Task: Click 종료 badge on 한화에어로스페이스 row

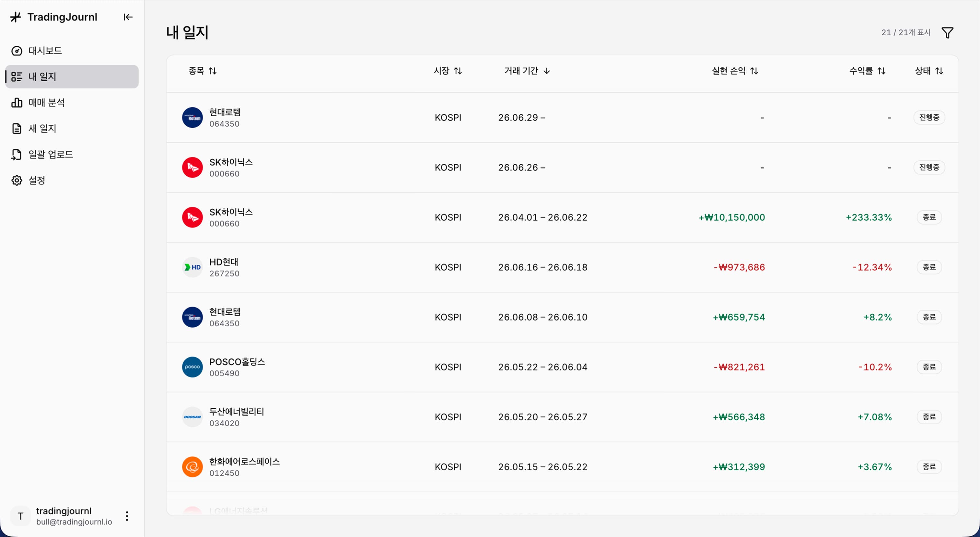Action: coord(929,466)
